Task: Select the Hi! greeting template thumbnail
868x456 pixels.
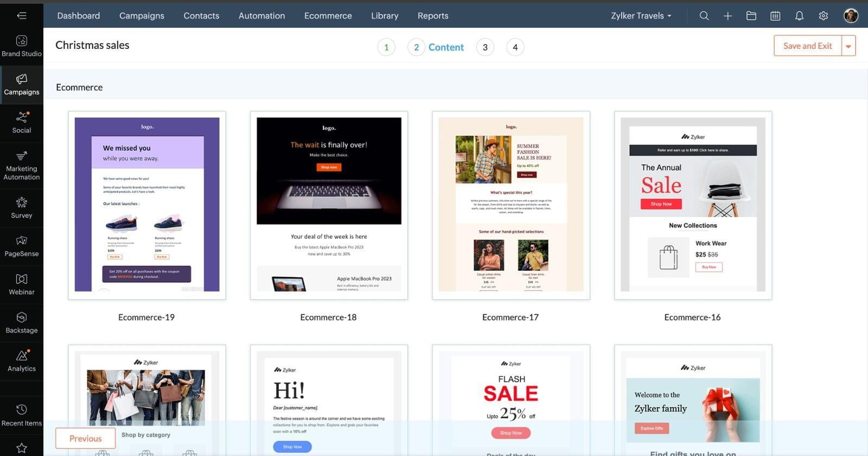Action: click(x=329, y=400)
